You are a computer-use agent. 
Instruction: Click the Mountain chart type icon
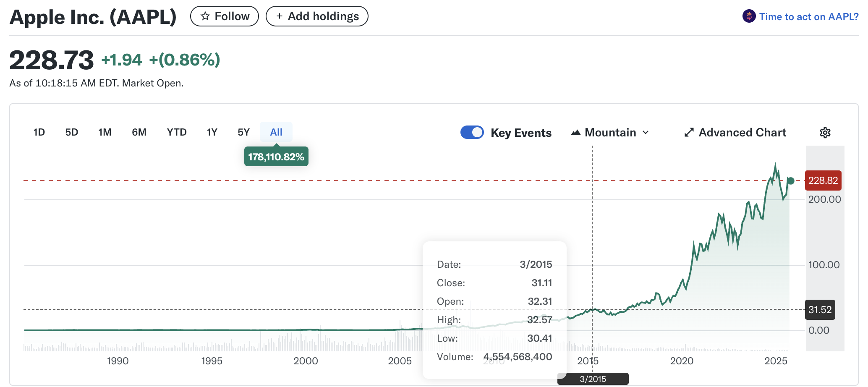click(x=576, y=133)
